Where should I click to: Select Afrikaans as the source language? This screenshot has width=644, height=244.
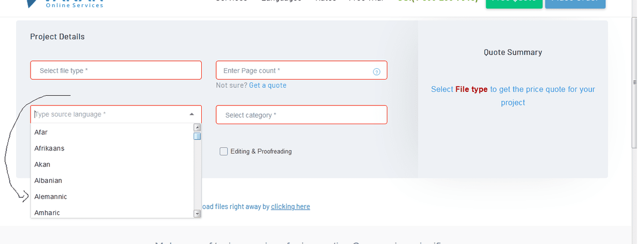[x=49, y=148]
